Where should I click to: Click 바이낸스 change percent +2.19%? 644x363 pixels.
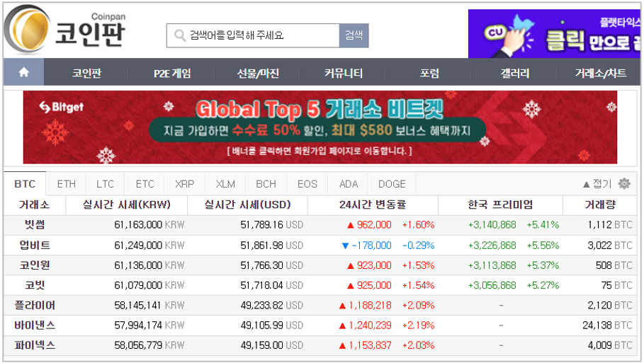click(418, 325)
